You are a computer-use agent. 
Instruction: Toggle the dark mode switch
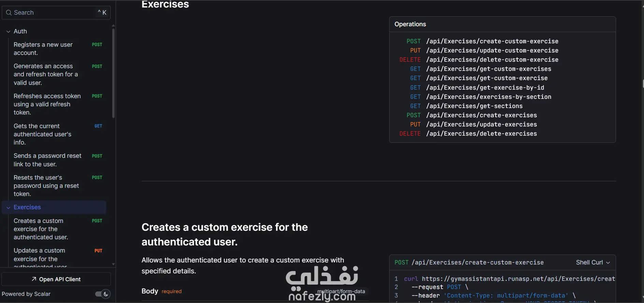(103, 294)
